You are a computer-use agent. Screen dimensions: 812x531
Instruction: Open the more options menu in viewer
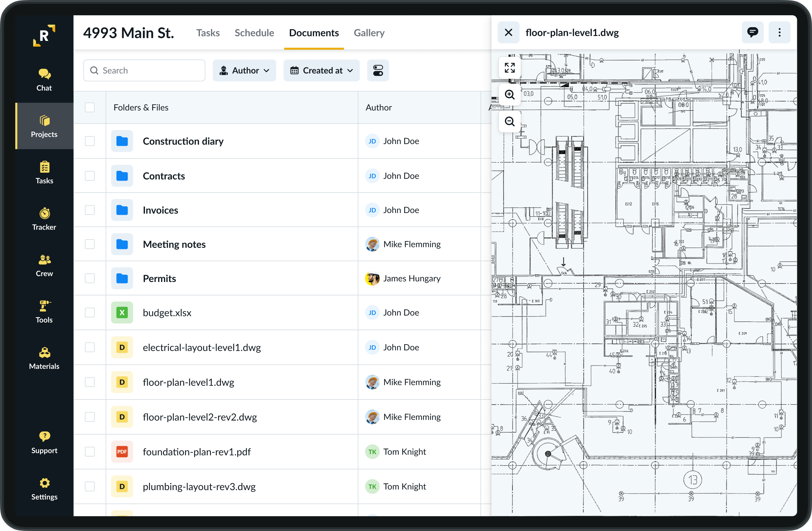click(x=780, y=32)
